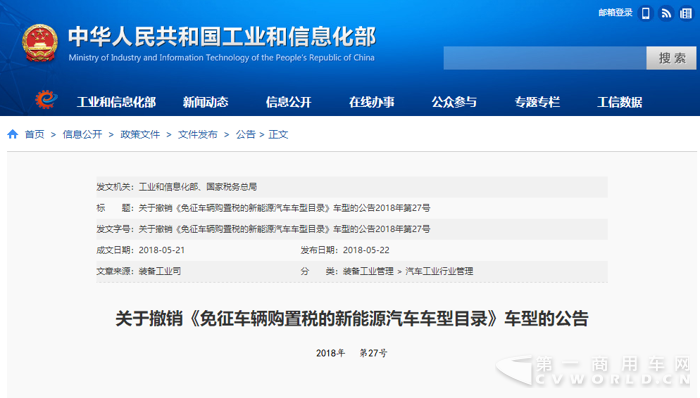
Task: Click 公告 in breadcrumb
Action: [245, 134]
